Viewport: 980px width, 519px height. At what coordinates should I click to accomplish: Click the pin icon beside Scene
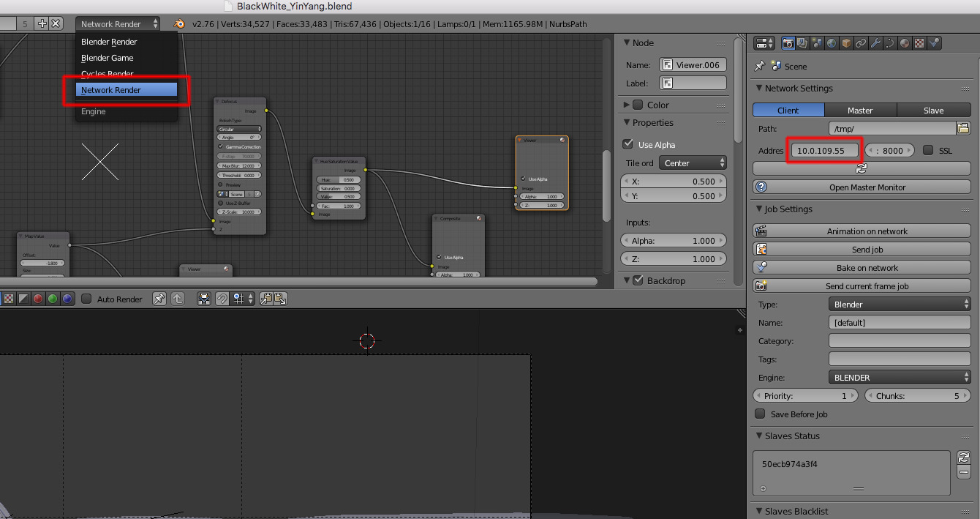(x=759, y=66)
